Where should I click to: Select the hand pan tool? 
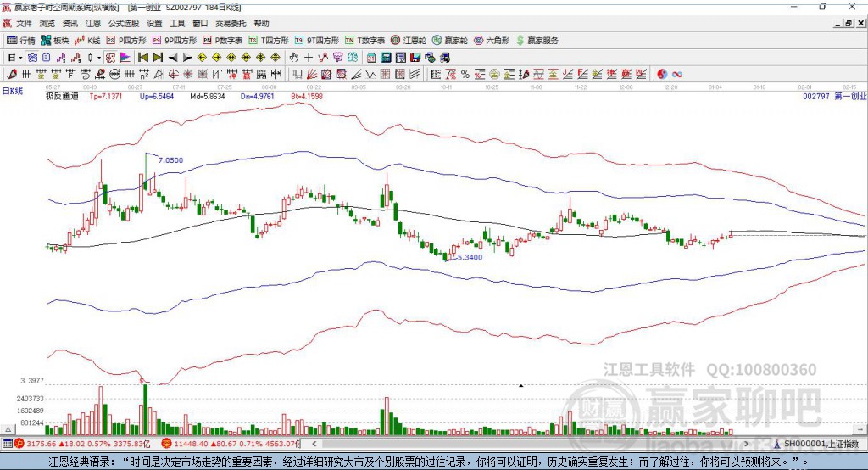point(294,57)
